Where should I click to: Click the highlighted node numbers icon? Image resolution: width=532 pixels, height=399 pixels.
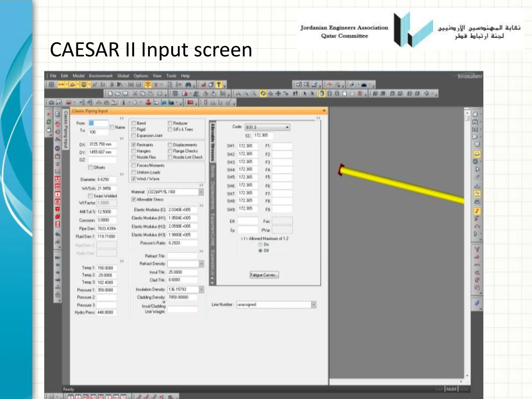148,85
